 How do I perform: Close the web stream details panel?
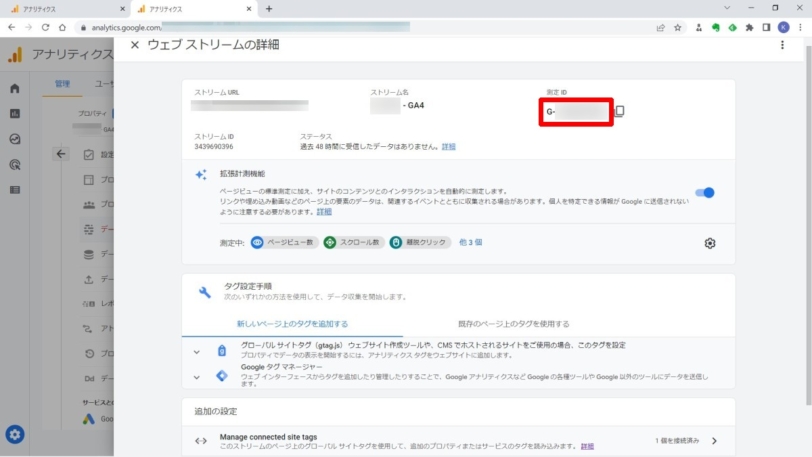[135, 45]
